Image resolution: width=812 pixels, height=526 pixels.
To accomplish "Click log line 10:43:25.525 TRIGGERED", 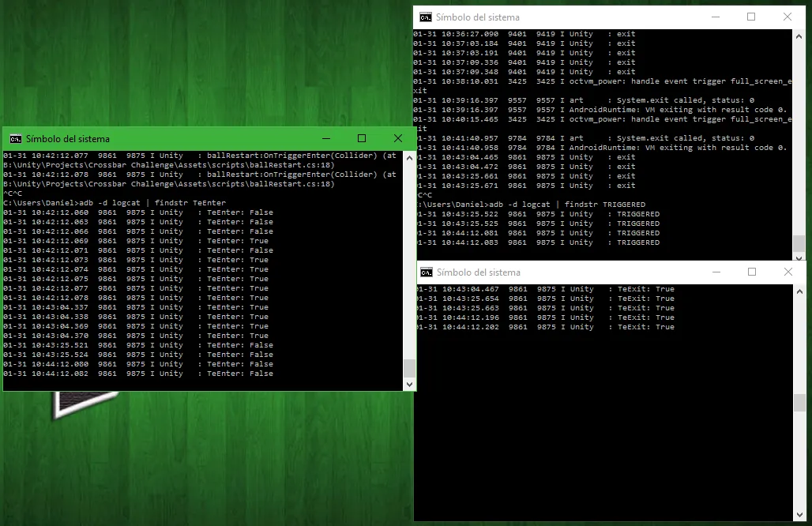I will pyautogui.click(x=539, y=224).
